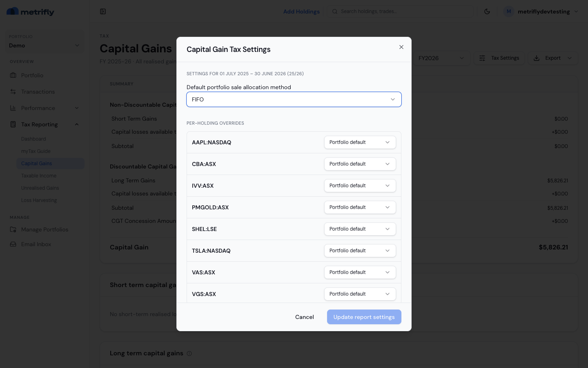This screenshot has height=368, width=588.
Task: Close the Capital Gain Tax Settings dialog
Action: click(x=401, y=47)
